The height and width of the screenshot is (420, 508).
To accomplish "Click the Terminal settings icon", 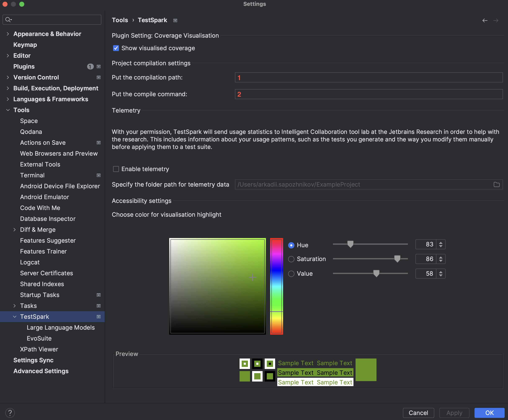I will tap(98, 175).
